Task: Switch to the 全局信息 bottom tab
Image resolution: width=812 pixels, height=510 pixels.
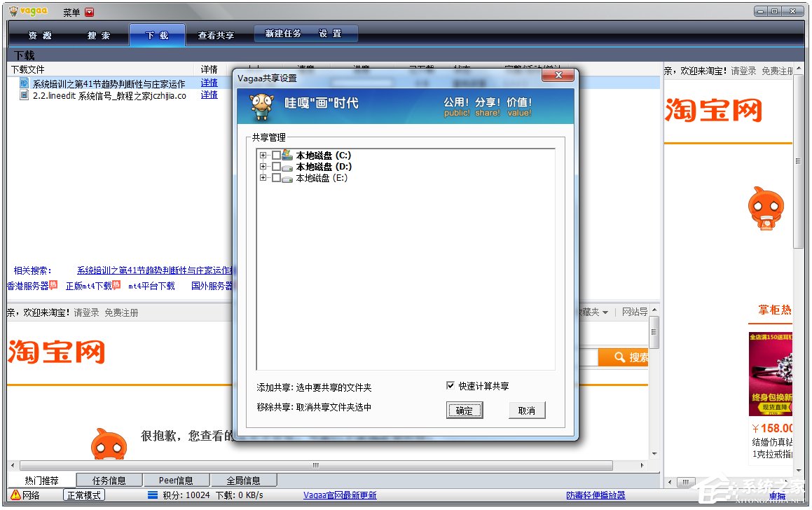Action: (243, 480)
